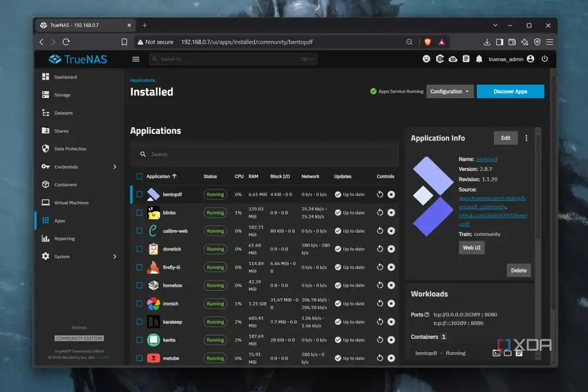Click the TrueCommand status icon in top bar
The image size is (588, 392).
440,59
